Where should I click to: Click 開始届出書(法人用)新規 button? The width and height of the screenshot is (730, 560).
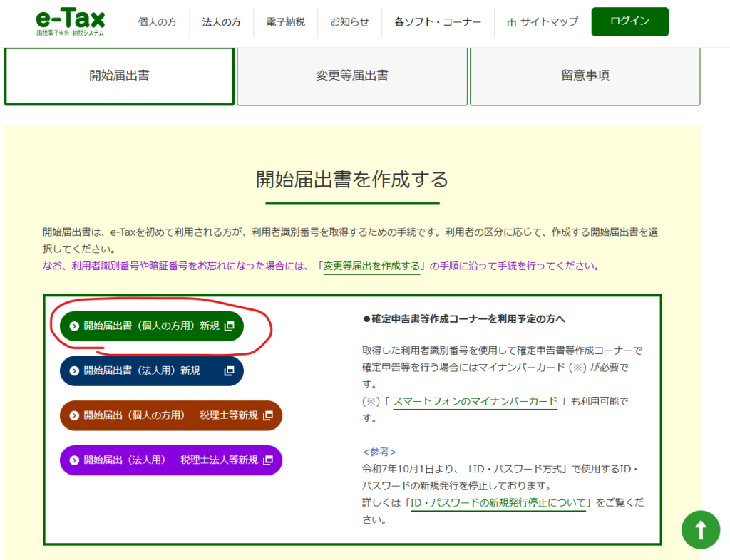pyautogui.click(x=152, y=370)
